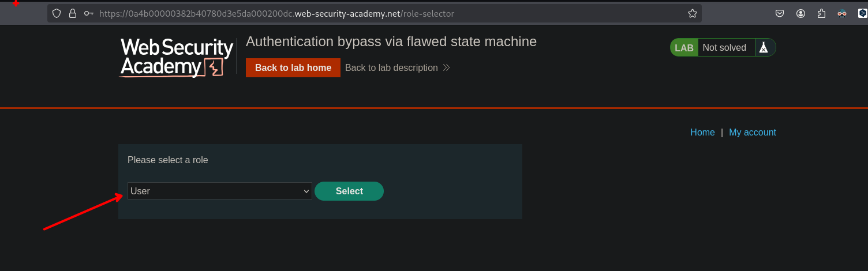Go to the Home link
868x271 pixels.
click(702, 132)
